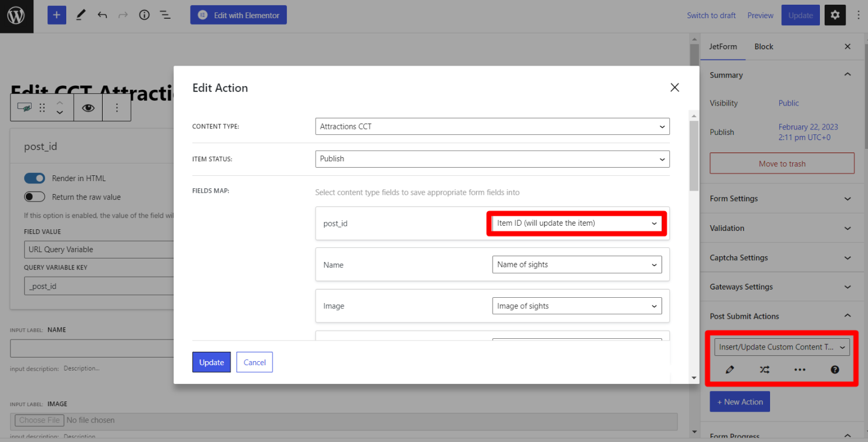Open the list view icon
868x442 pixels.
[165, 15]
